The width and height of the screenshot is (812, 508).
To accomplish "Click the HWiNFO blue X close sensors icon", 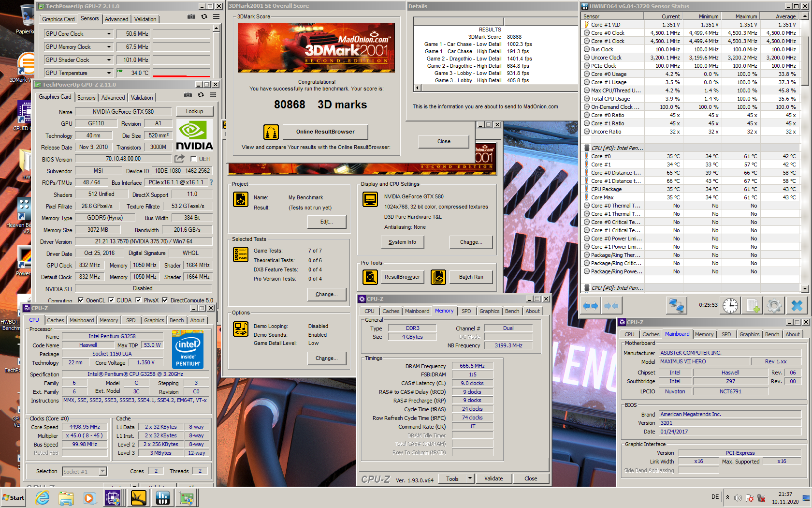I will (797, 306).
